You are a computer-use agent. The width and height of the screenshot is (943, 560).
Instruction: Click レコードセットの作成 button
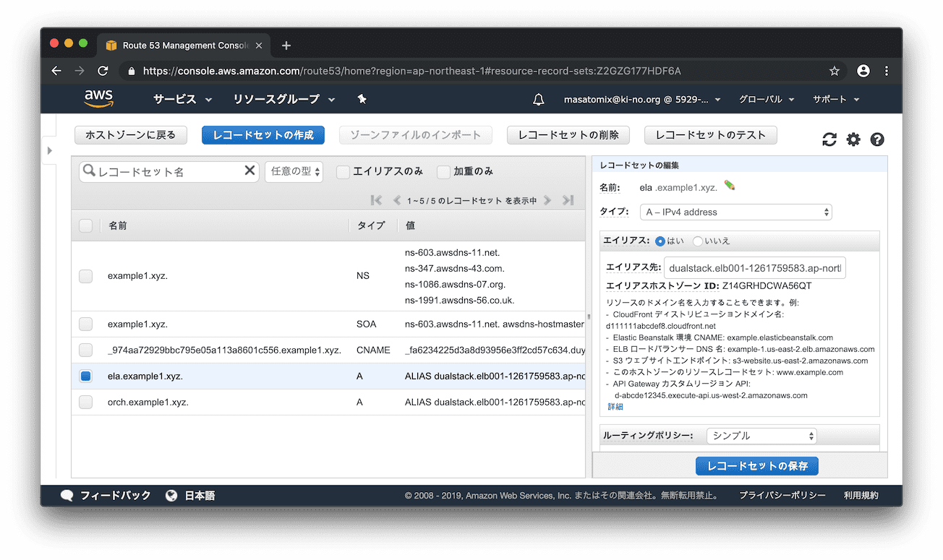(263, 135)
